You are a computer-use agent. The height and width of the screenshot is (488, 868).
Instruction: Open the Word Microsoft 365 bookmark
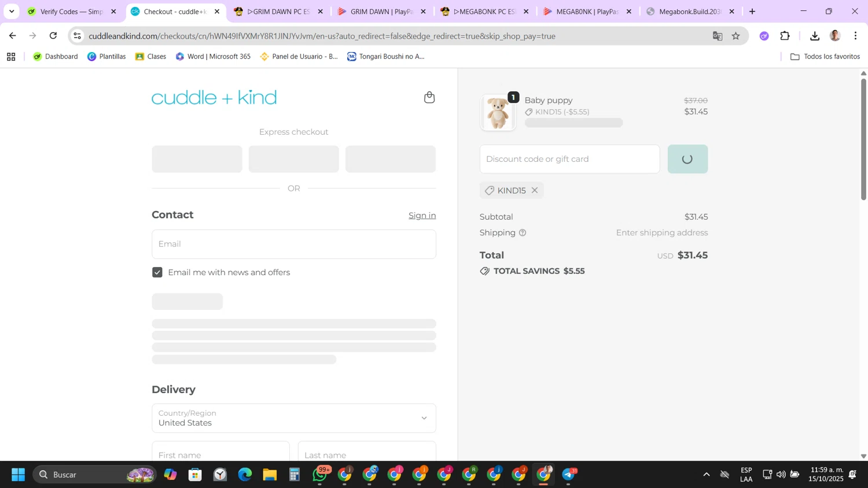213,57
